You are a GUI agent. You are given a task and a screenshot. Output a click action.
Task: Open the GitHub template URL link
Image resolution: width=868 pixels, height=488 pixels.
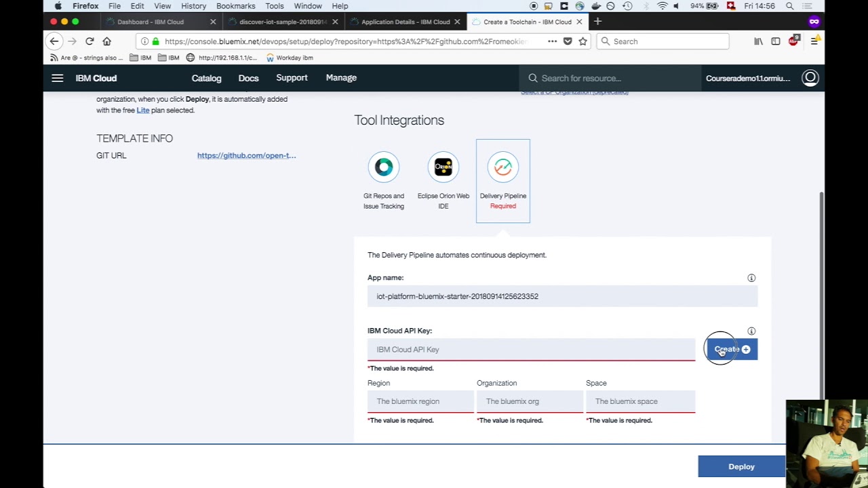247,155
